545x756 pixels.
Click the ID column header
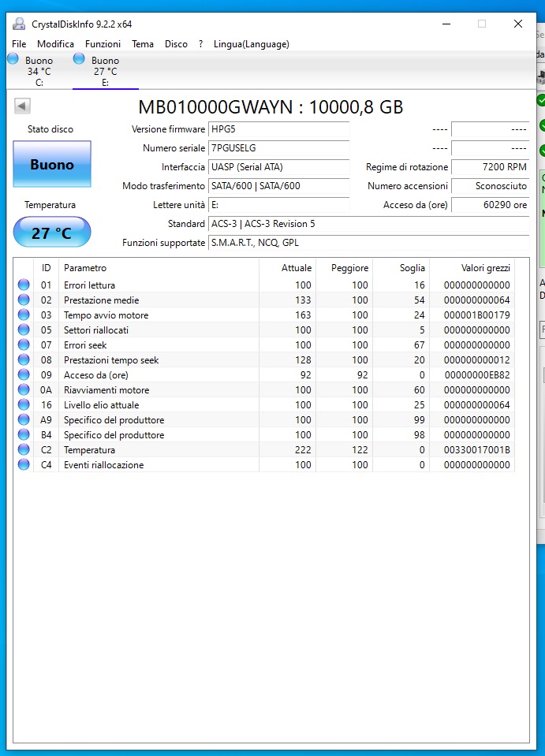point(47,267)
